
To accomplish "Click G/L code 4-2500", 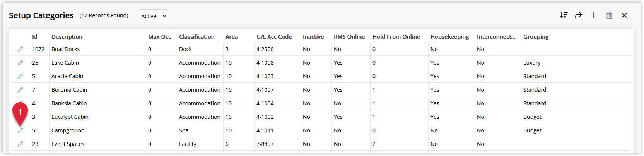I will (265, 49).
